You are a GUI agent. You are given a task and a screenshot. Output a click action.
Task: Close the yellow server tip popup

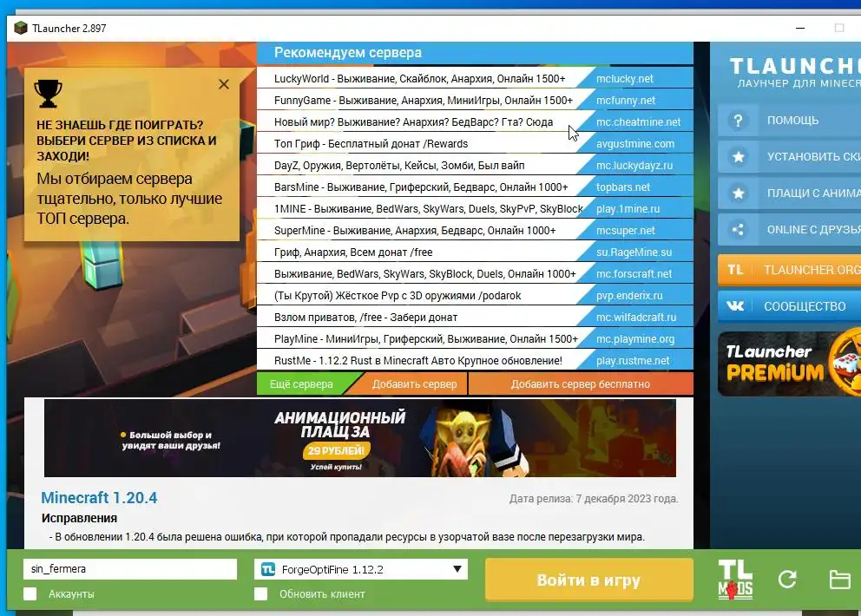(x=223, y=84)
